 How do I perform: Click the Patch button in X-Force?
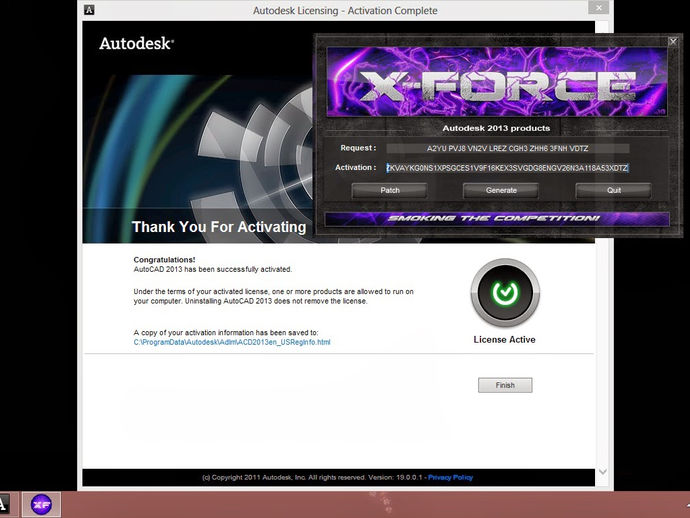(x=389, y=191)
